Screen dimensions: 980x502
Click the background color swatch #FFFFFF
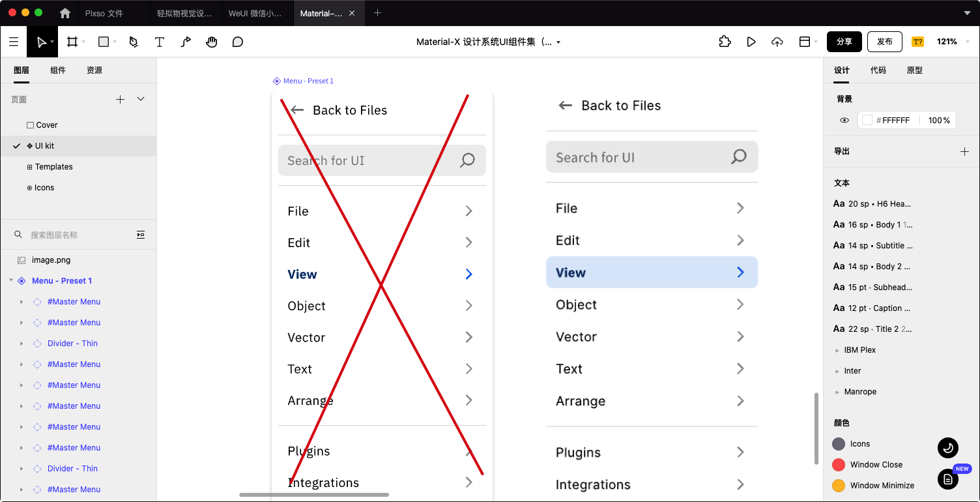pyautogui.click(x=867, y=120)
